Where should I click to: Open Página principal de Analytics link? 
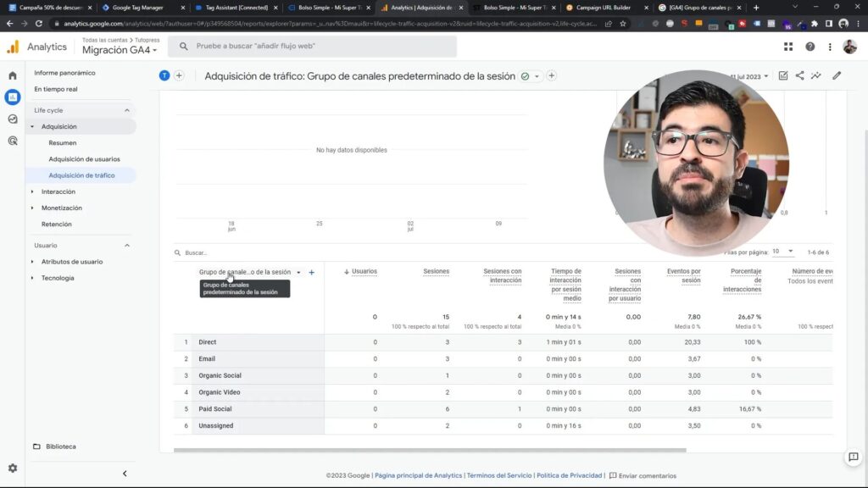(x=418, y=476)
